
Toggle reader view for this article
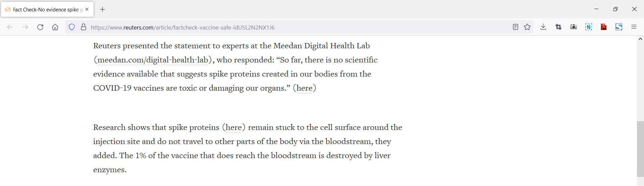tap(516, 27)
